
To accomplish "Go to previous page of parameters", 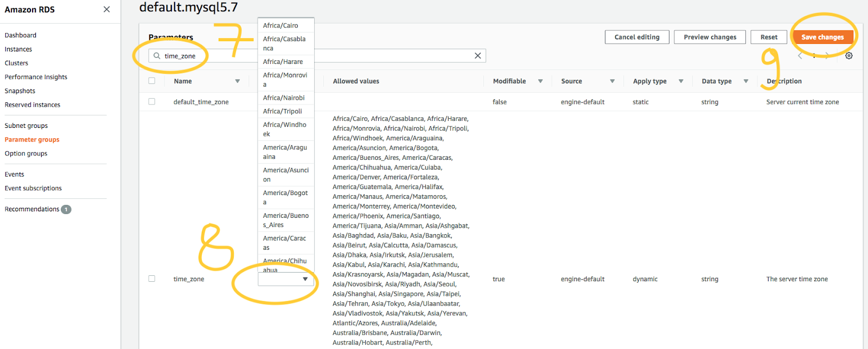I will pyautogui.click(x=800, y=56).
